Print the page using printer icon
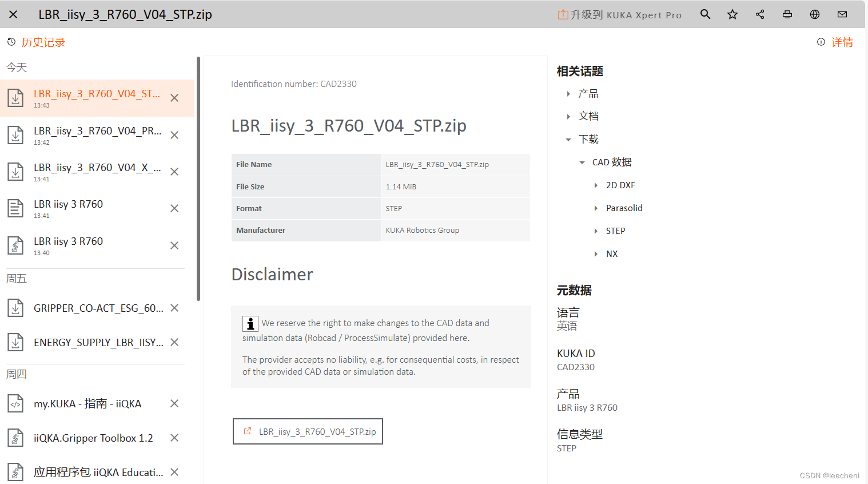This screenshot has width=868, height=484. coord(787,14)
